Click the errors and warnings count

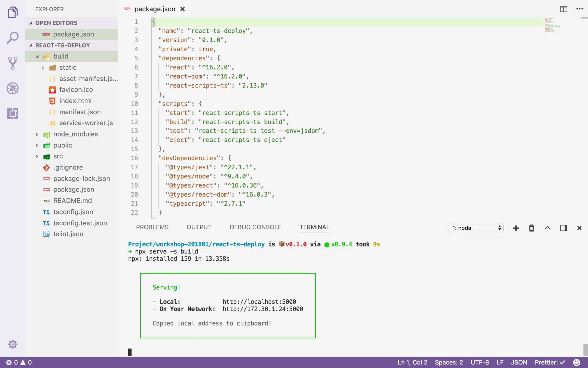(19, 362)
